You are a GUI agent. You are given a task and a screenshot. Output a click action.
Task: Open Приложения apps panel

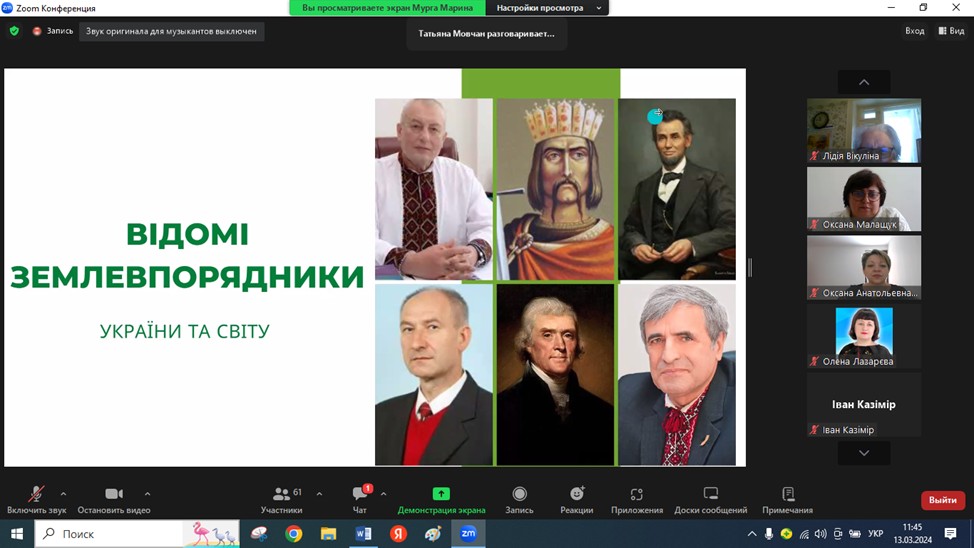point(637,500)
